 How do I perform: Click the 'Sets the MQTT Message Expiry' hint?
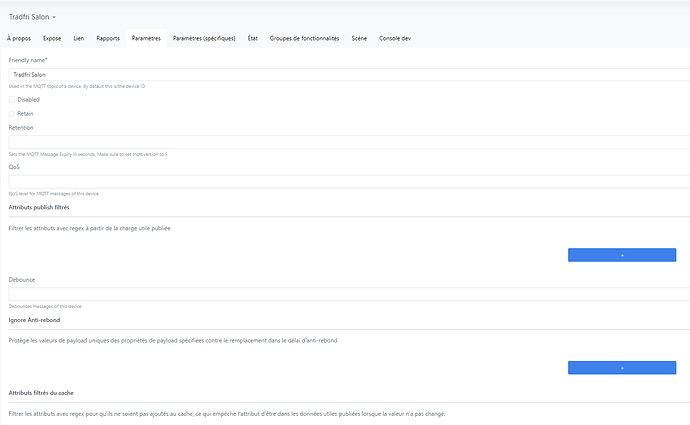pyautogui.click(x=88, y=154)
